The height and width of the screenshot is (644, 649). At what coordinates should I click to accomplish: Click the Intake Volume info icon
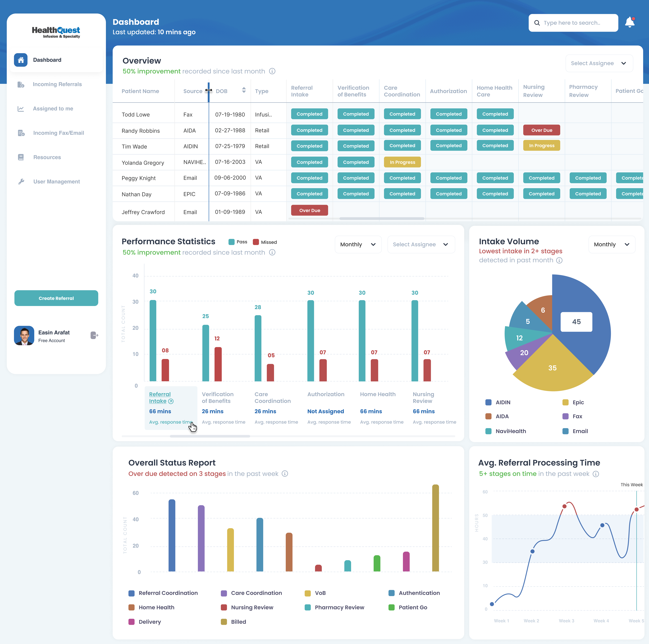(x=559, y=260)
